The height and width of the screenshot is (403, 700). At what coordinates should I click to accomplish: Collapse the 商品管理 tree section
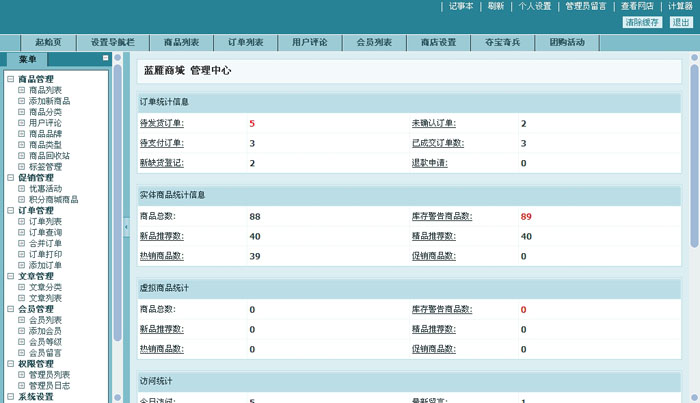click(x=10, y=79)
